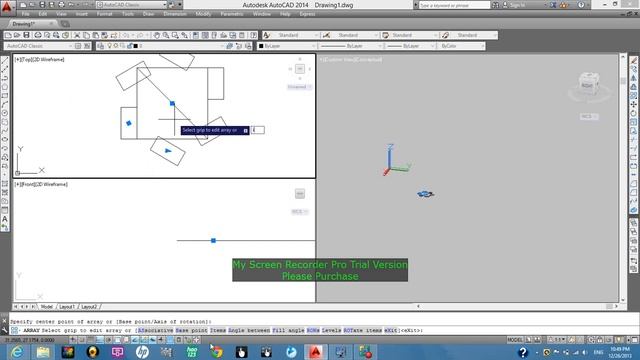Toggle Polar Tracking in status bar

[109, 340]
